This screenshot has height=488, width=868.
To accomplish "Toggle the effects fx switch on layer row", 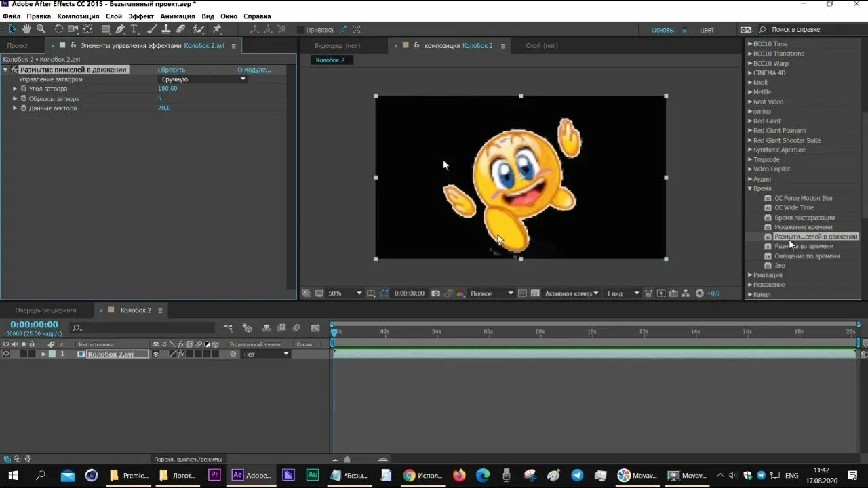I will point(181,354).
